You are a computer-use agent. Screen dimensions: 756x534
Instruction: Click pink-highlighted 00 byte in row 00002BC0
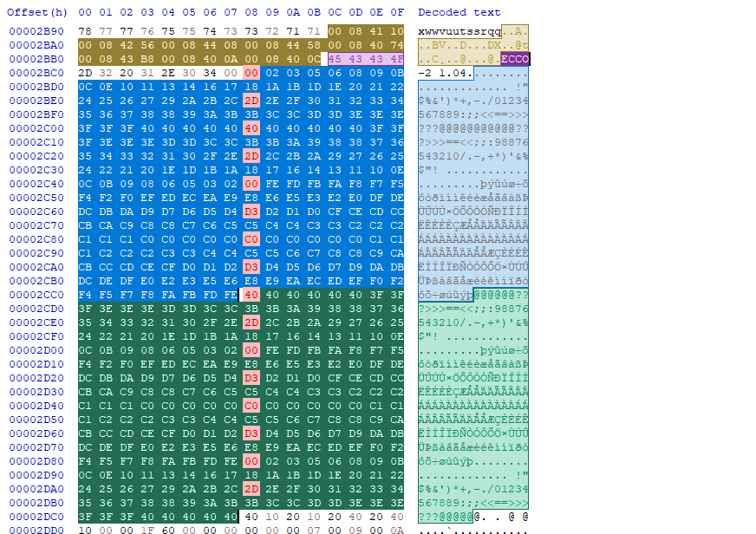tap(251, 73)
